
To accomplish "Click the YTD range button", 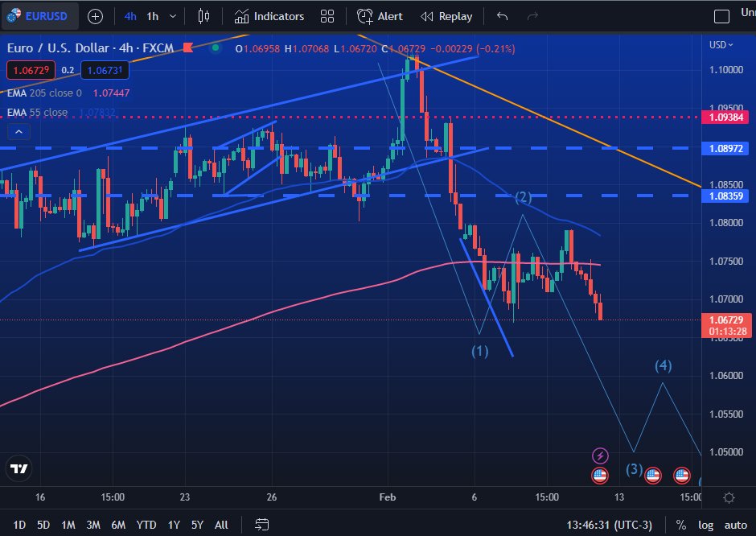I will click(x=146, y=525).
